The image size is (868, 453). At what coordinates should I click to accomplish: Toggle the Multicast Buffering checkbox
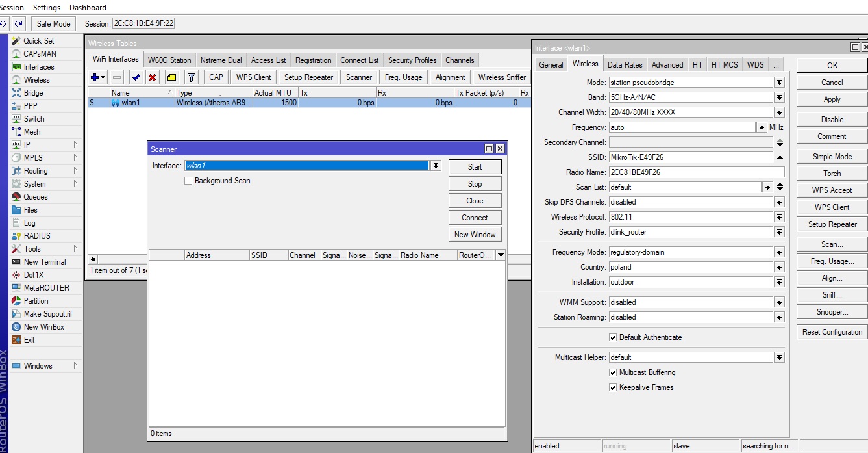pyautogui.click(x=613, y=372)
